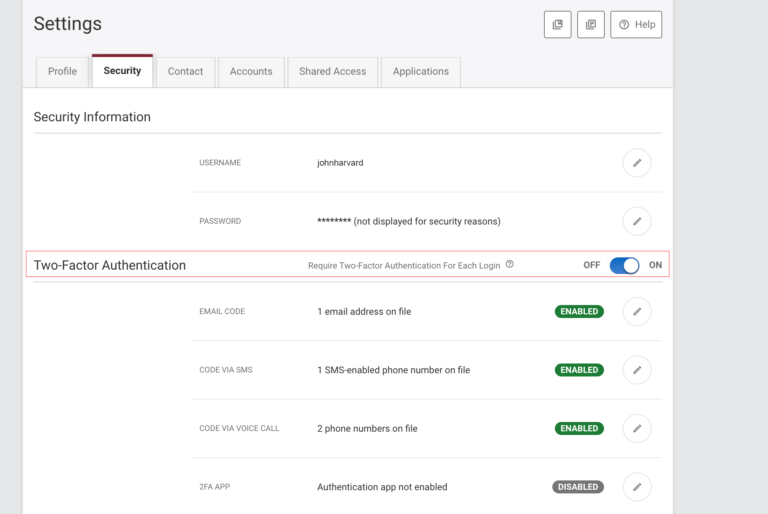The width and height of the screenshot is (768, 514).
Task: Go to the Shared Access tab
Action: 332,72
